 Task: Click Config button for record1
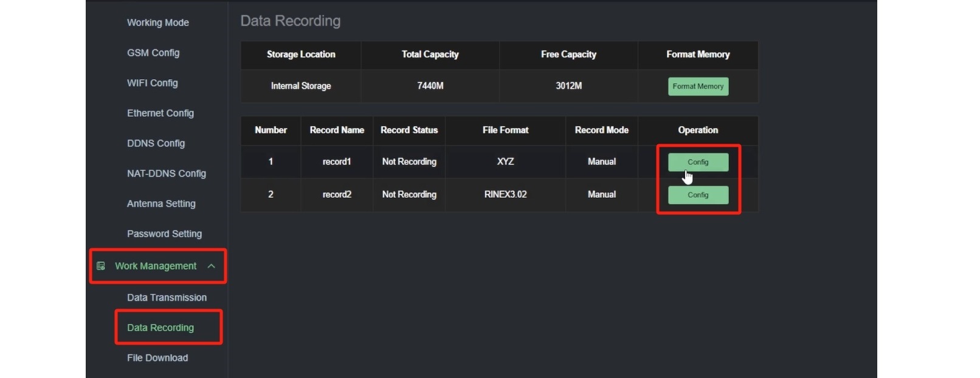(698, 162)
